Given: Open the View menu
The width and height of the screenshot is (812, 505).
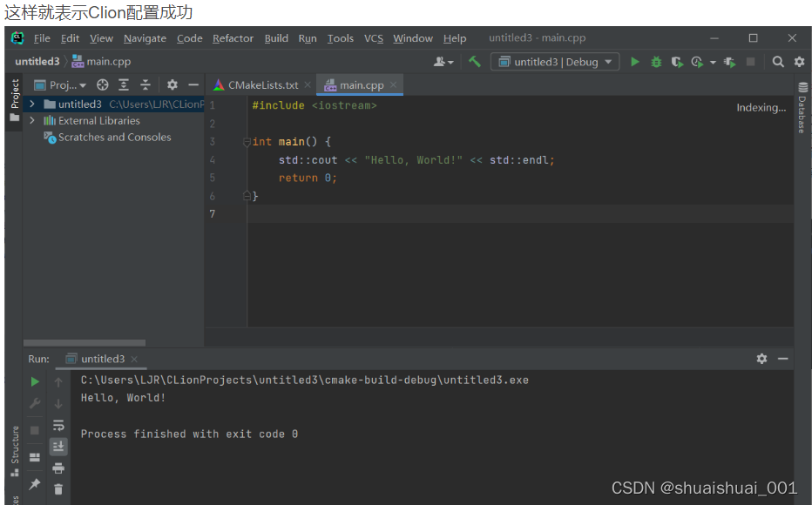Looking at the screenshot, I should pyautogui.click(x=101, y=38).
